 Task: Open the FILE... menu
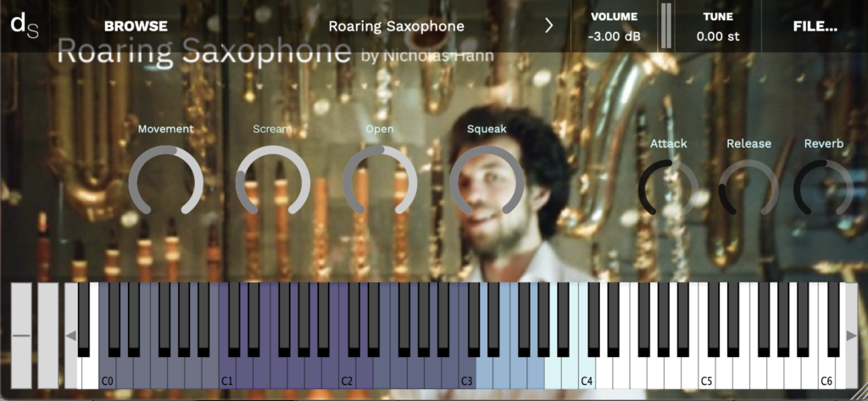pos(815,26)
